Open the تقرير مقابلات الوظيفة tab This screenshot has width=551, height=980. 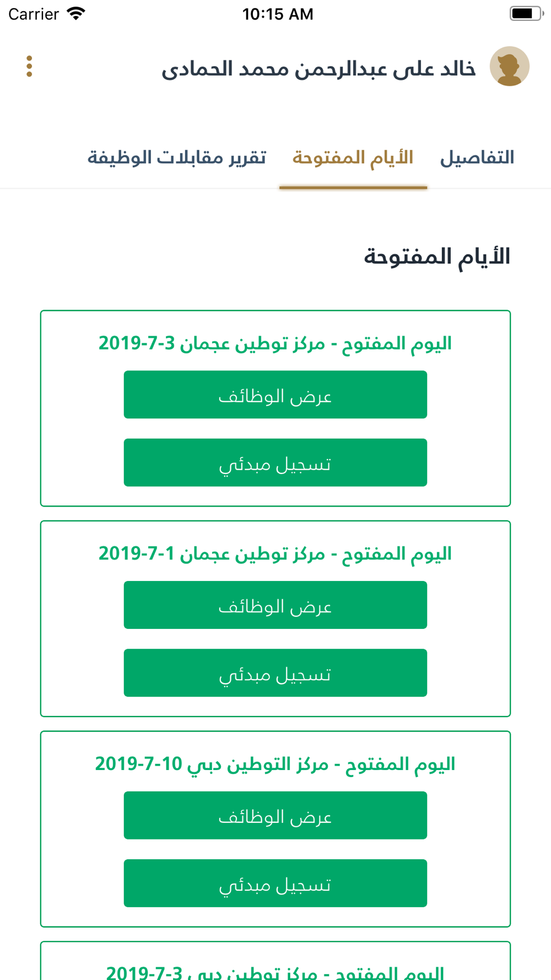177,158
